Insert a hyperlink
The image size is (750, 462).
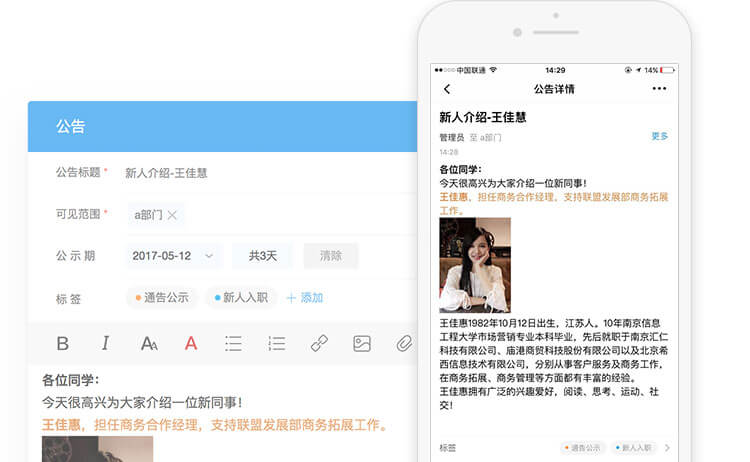(x=319, y=344)
